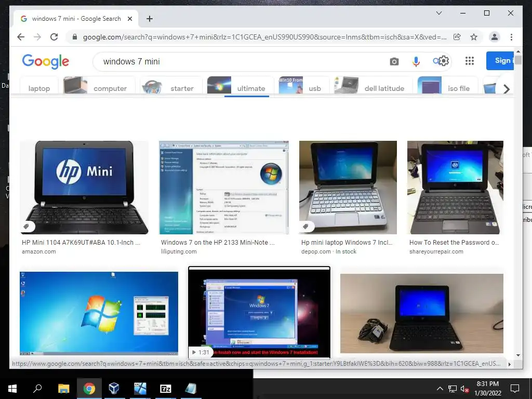This screenshot has height=399, width=532.
Task: Share this page from the address bar
Action: click(x=457, y=37)
